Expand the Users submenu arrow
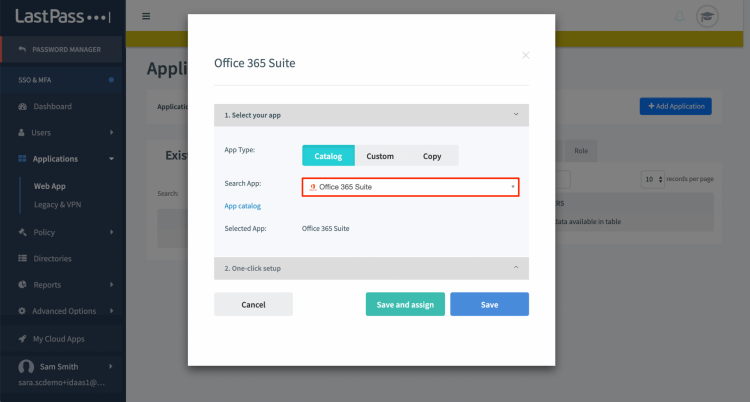Viewport: 750px width, 402px height. click(111, 132)
